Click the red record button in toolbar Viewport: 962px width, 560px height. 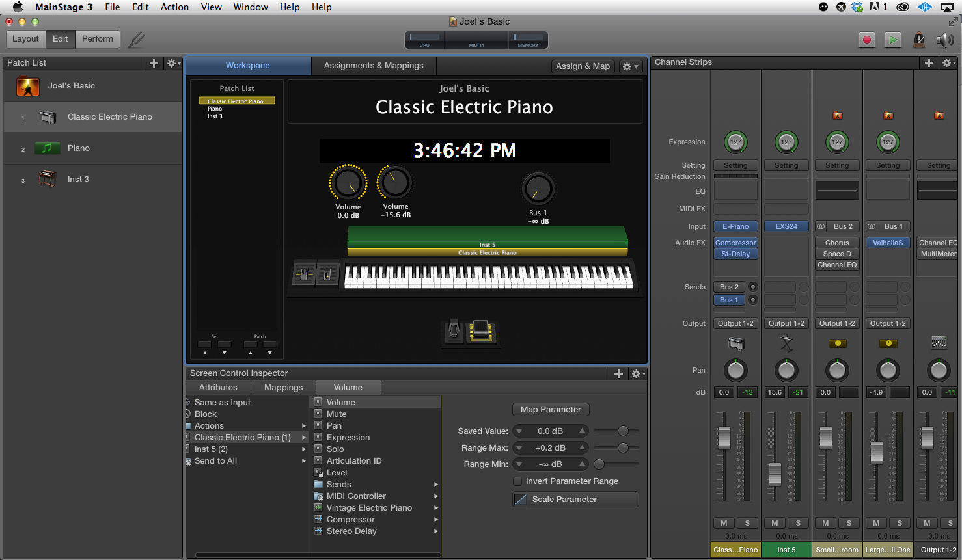tap(866, 40)
